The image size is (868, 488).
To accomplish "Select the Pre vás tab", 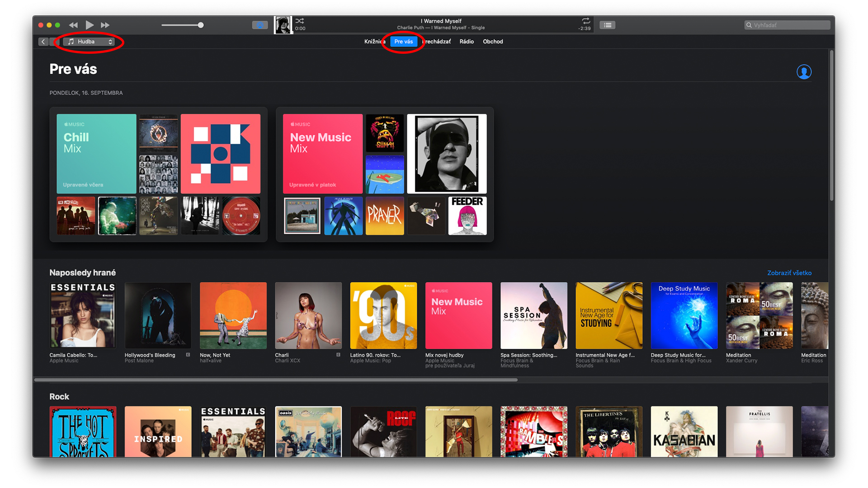I will click(x=403, y=42).
